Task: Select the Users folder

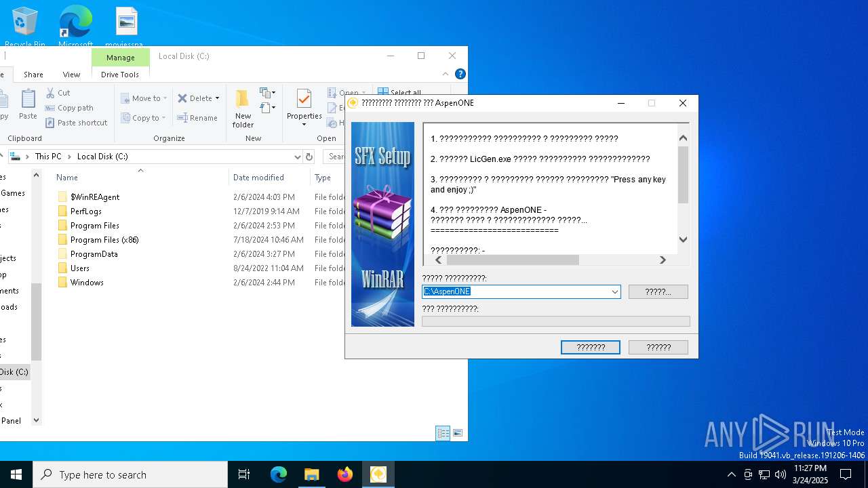Action: 80,268
